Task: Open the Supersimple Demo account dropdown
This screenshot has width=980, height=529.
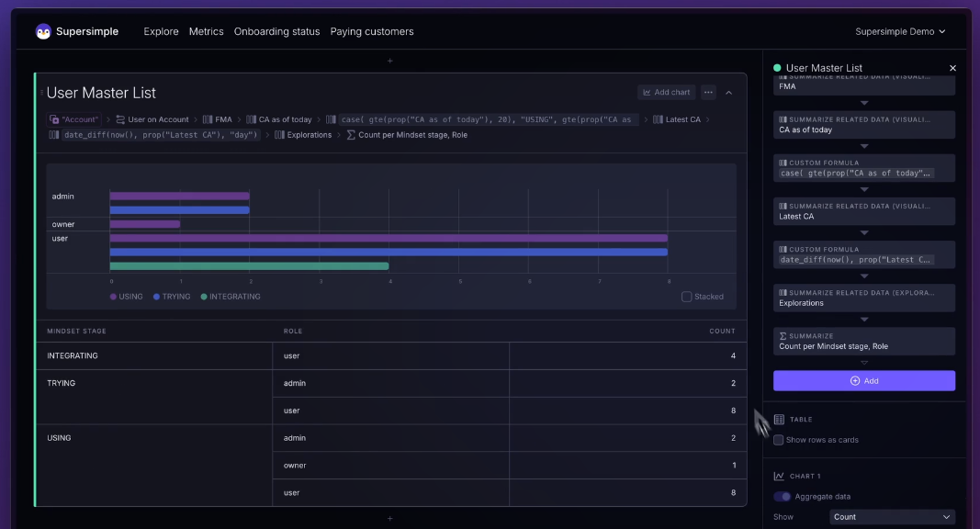Action: [x=900, y=32]
